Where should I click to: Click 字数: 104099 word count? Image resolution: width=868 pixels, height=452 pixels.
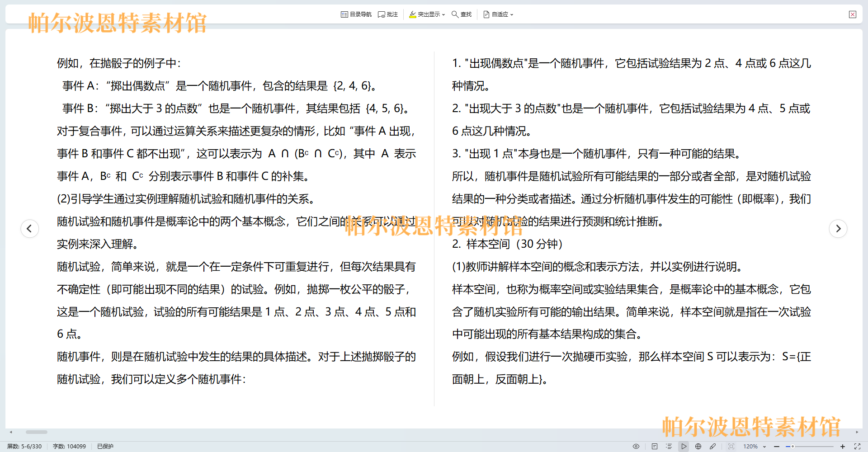point(69,447)
